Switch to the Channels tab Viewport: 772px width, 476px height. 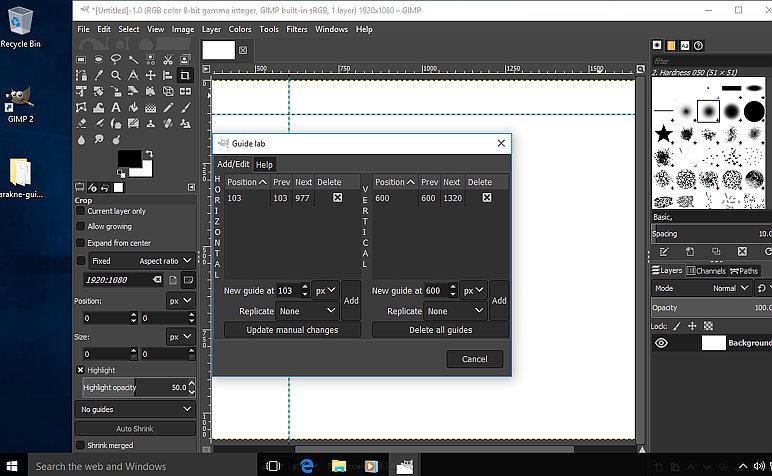[706, 271]
